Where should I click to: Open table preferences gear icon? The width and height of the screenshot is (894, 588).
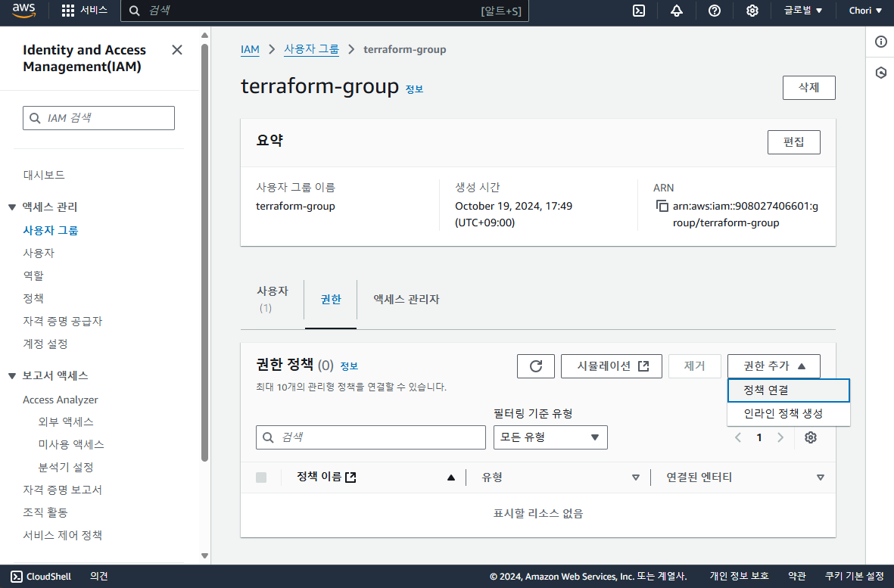[811, 437]
